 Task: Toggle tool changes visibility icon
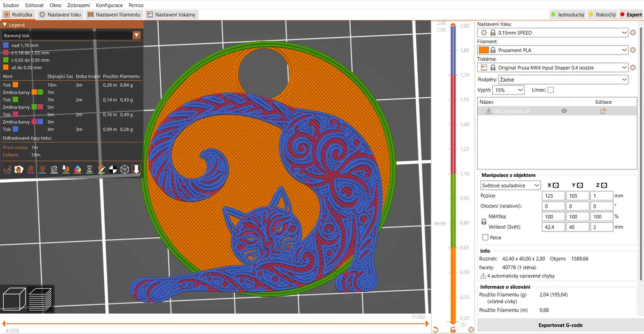(66, 169)
